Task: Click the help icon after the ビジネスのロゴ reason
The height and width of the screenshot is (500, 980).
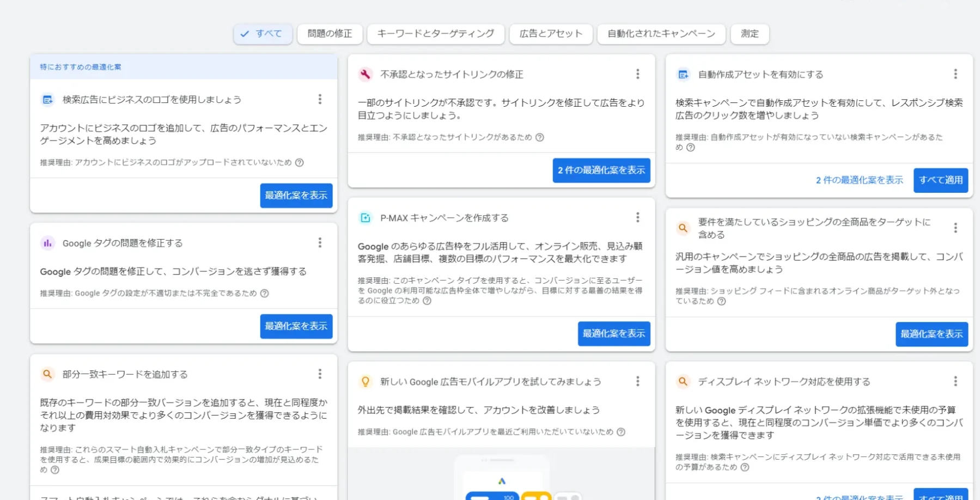Action: click(x=299, y=162)
